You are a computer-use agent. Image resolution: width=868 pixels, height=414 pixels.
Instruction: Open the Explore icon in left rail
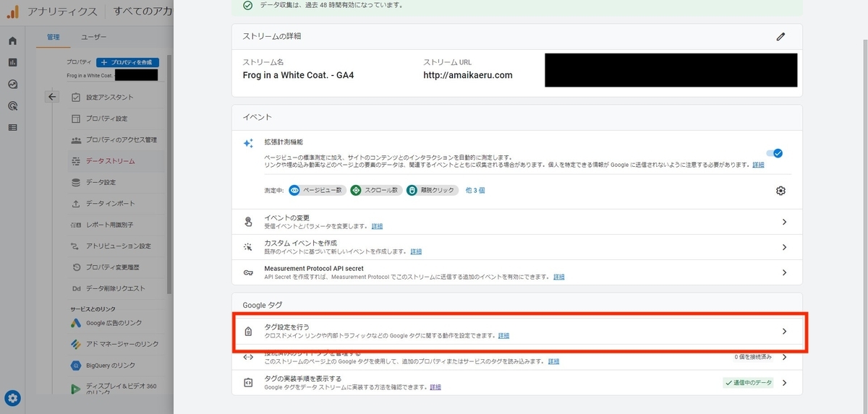[x=12, y=85]
